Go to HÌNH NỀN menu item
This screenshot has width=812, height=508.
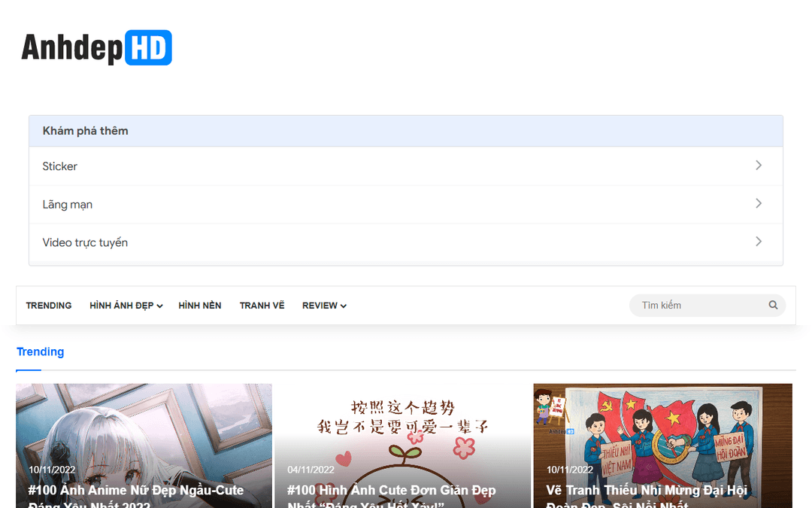point(200,306)
